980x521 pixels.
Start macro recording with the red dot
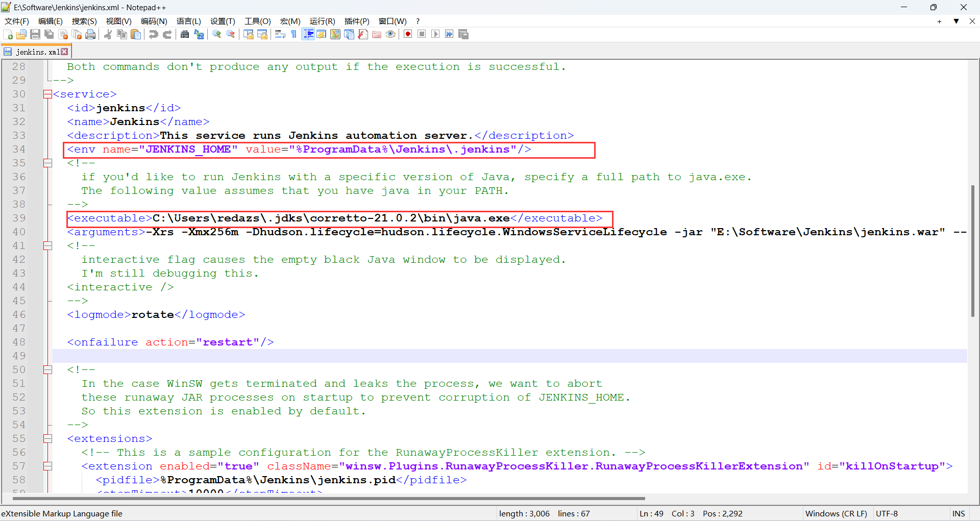point(408,34)
